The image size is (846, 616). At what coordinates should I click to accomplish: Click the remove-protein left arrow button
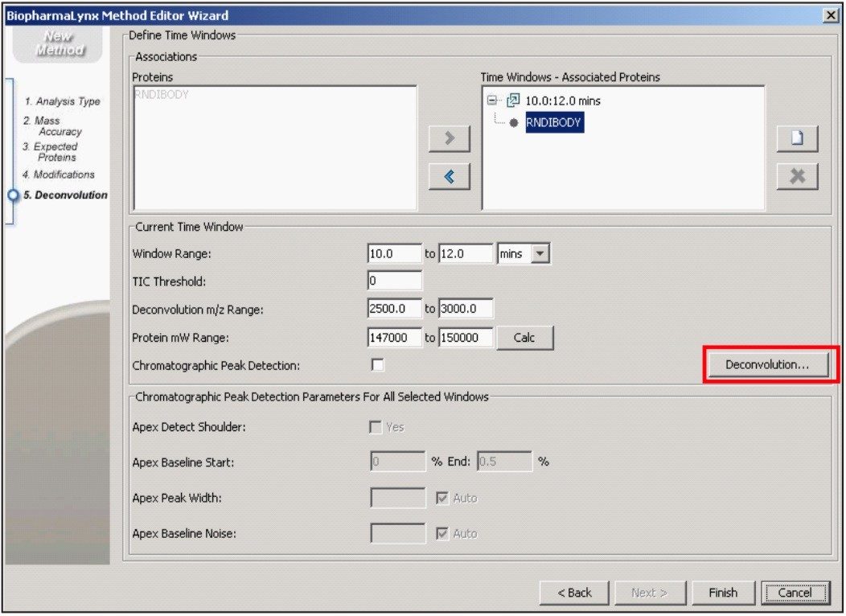pyautogui.click(x=450, y=176)
